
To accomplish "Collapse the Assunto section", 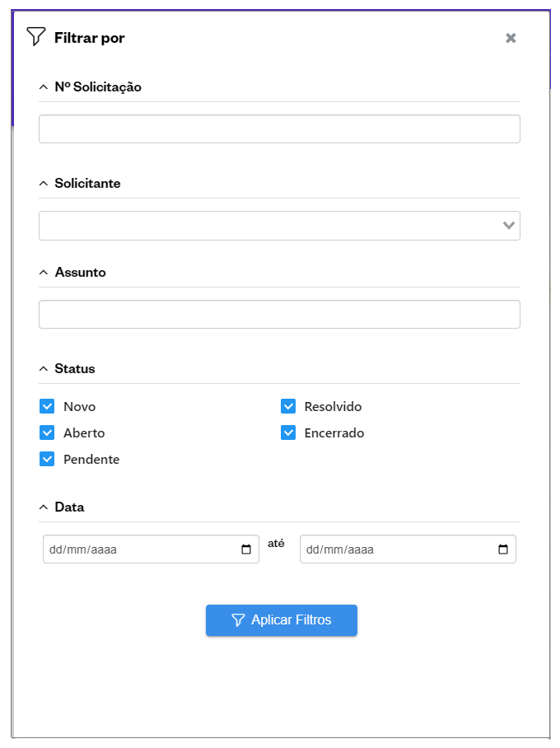I will (44, 273).
